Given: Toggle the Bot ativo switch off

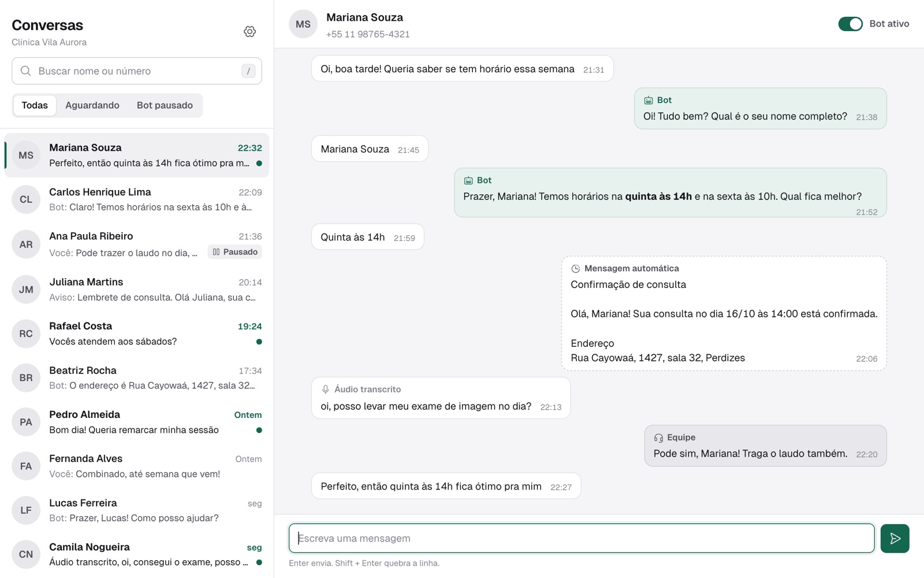Looking at the screenshot, I should coord(850,24).
